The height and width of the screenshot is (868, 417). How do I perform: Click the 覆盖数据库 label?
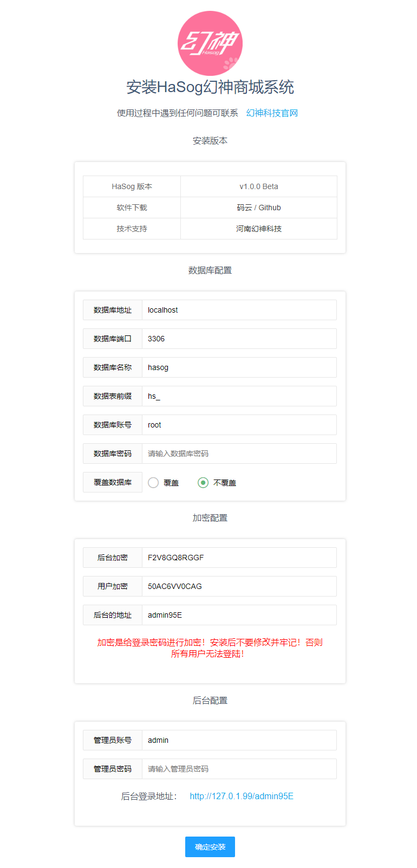coord(113,482)
